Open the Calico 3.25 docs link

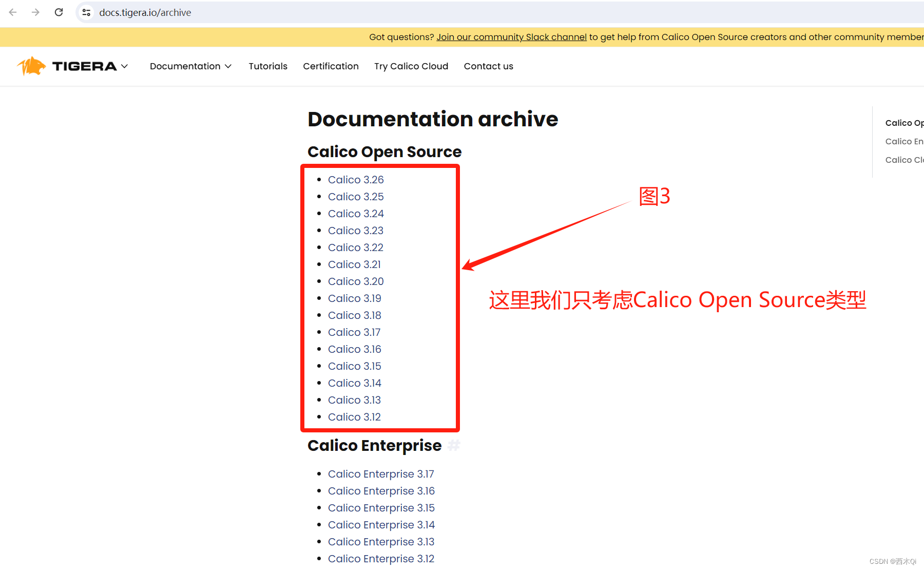point(356,197)
